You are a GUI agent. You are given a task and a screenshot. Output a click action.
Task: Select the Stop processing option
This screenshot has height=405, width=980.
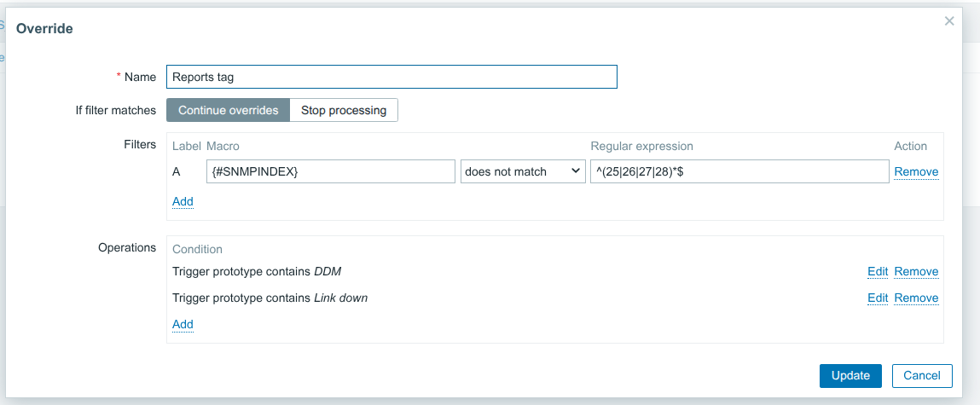click(x=344, y=110)
